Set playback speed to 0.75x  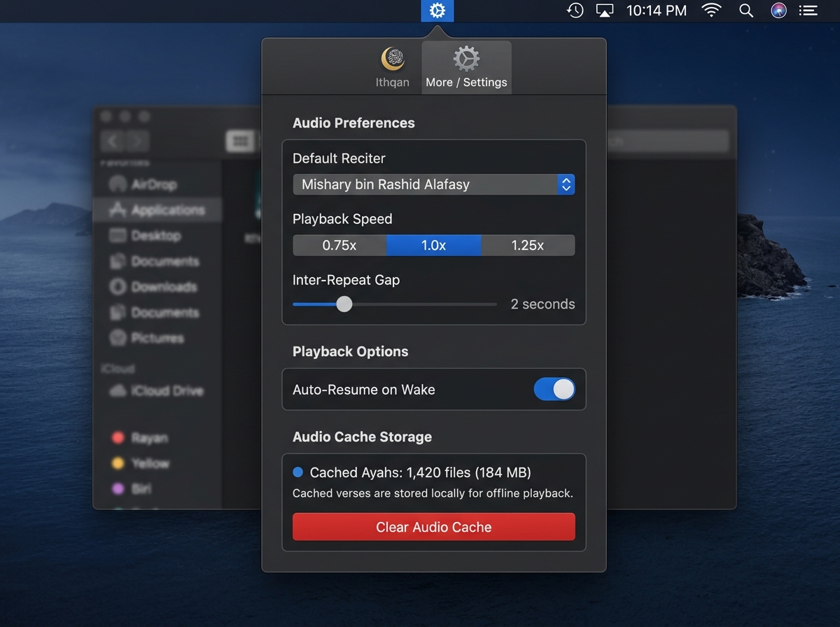click(339, 245)
